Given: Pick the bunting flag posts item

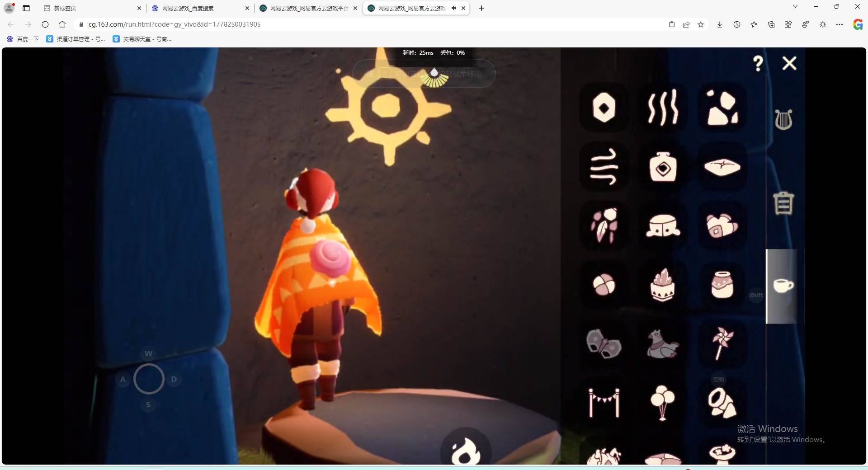Looking at the screenshot, I should [x=604, y=403].
